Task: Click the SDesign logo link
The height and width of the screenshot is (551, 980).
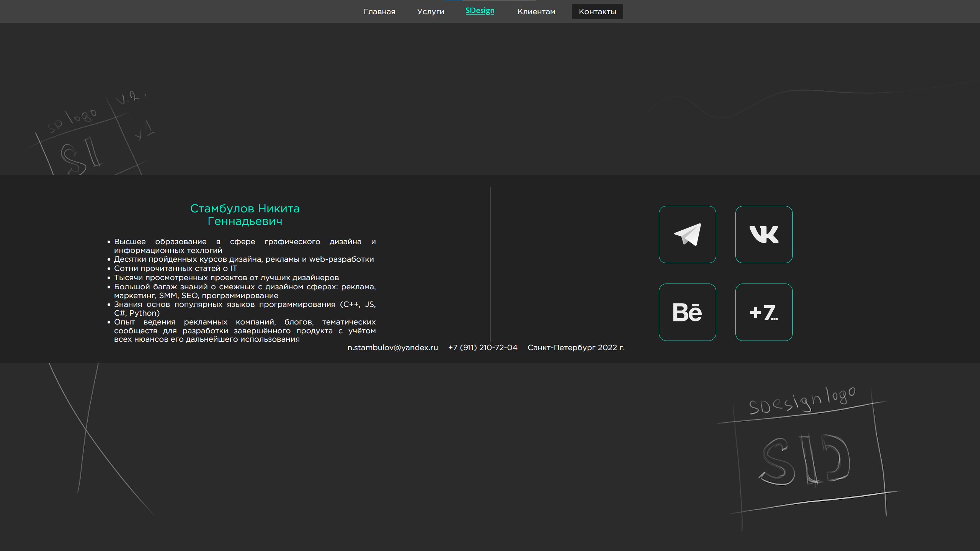Action: (480, 11)
